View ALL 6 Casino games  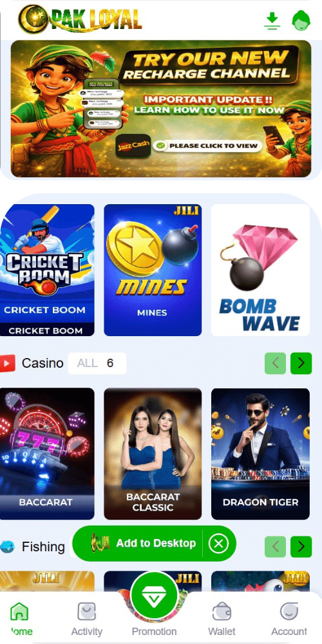(x=97, y=363)
